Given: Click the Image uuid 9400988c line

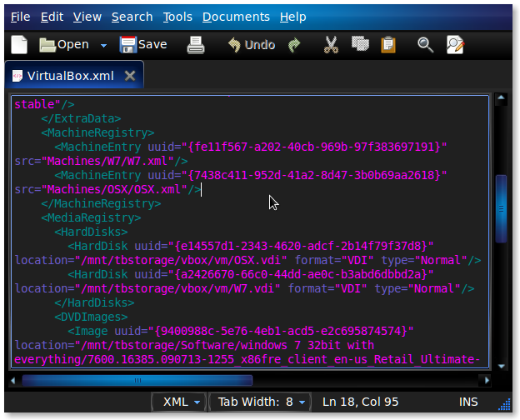Looking at the screenshot, I should (x=241, y=331).
